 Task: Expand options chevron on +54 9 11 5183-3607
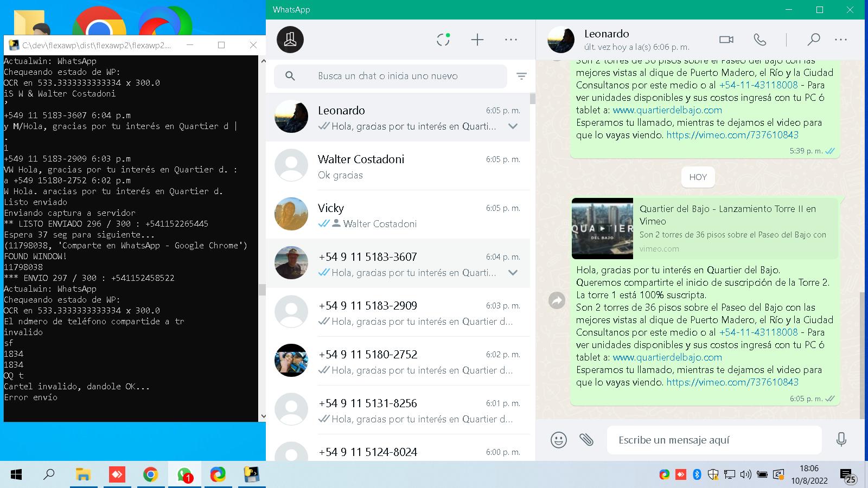coord(513,273)
